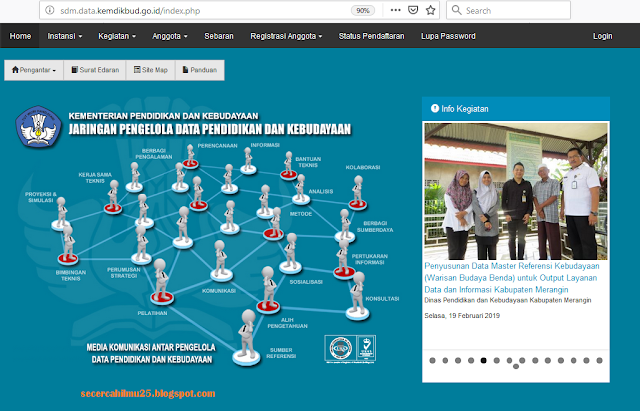
Task: Focus the browser Search field
Action: coord(508,10)
